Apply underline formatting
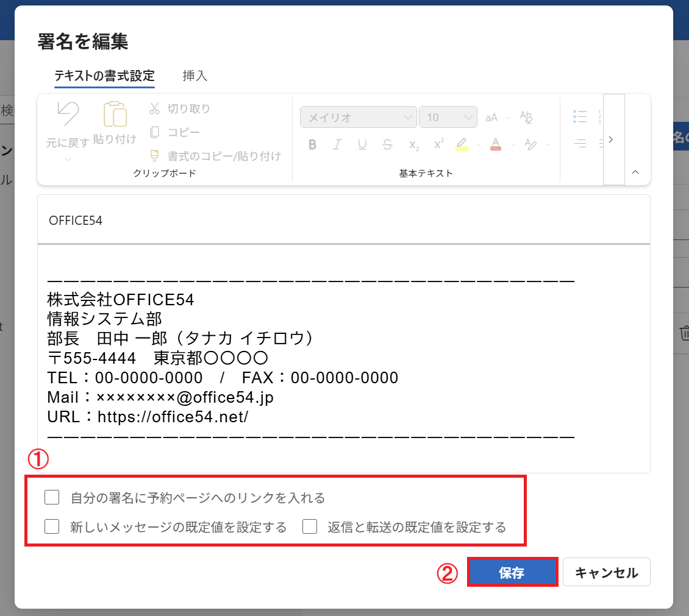Screen dimensions: 689x616 (x=362, y=144)
